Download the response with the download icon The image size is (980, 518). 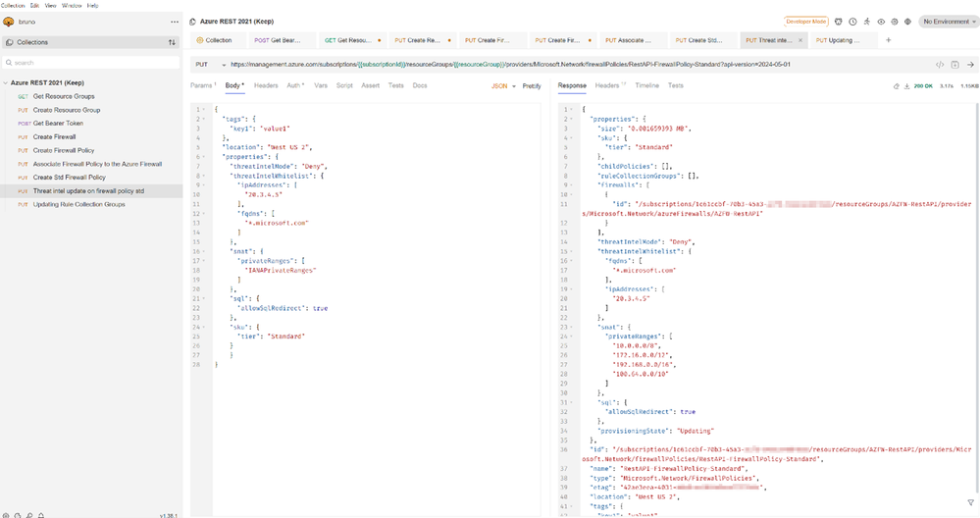(906, 86)
